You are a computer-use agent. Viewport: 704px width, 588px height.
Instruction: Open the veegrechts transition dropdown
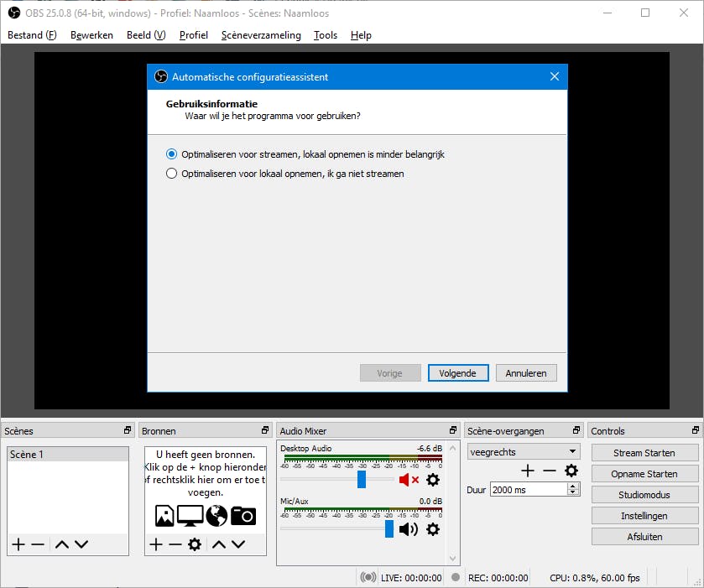pyautogui.click(x=524, y=452)
